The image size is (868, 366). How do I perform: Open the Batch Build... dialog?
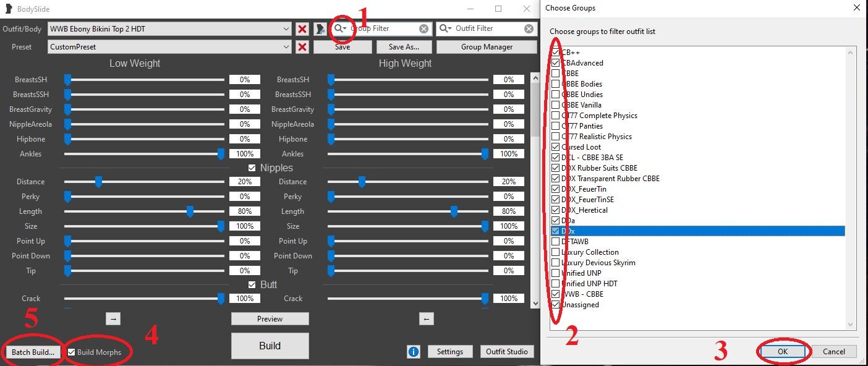(x=32, y=352)
